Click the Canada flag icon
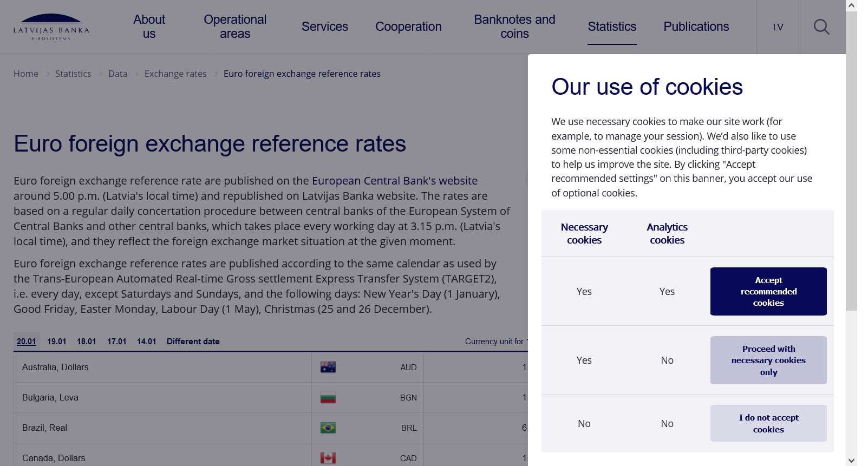 (328, 458)
